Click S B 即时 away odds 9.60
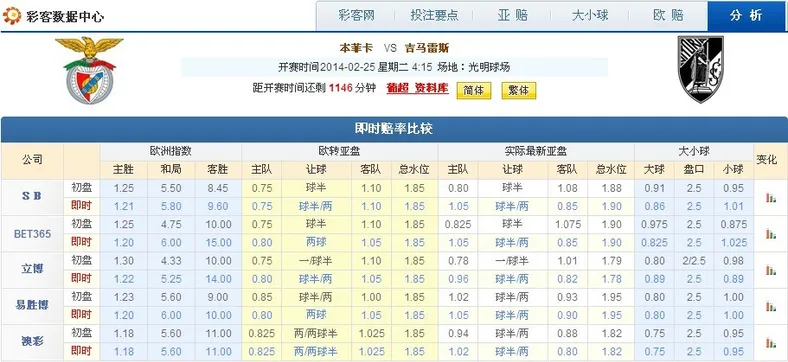788x362 pixels. pos(218,207)
